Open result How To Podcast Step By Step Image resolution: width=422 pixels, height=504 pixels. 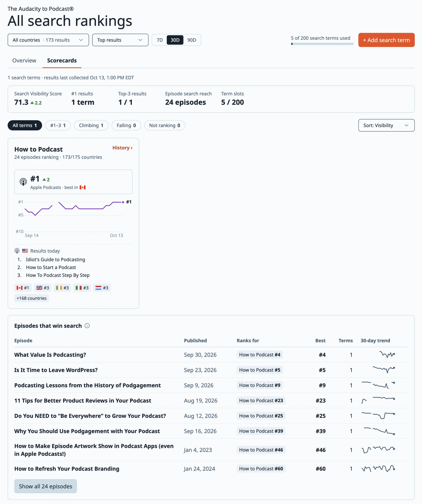(x=58, y=275)
